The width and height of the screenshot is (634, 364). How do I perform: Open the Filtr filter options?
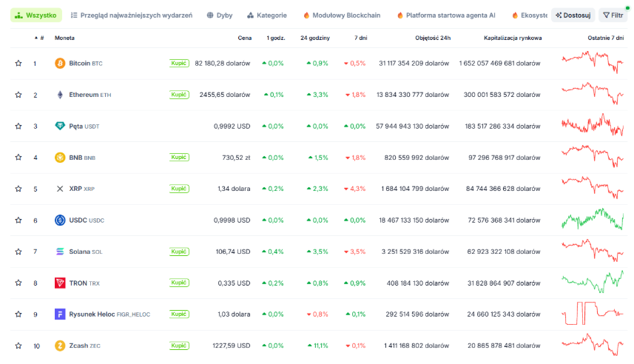click(613, 15)
